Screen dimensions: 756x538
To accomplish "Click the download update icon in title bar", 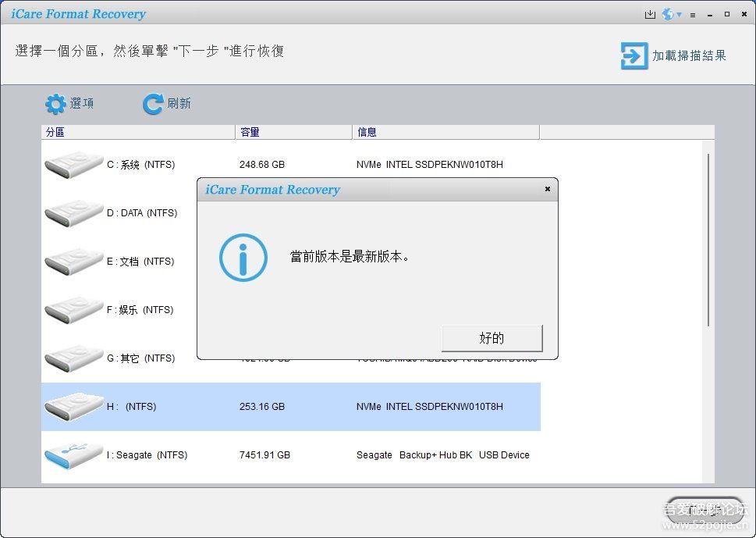I will click(x=650, y=14).
